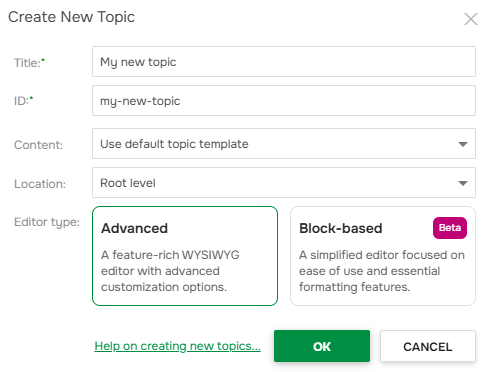Open the Content template dropdown
The width and height of the screenshot is (491, 372).
(x=284, y=144)
